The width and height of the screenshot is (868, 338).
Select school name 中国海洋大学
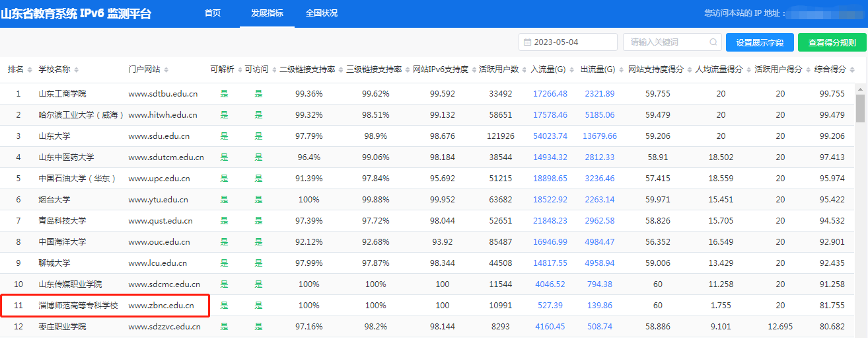(x=62, y=242)
